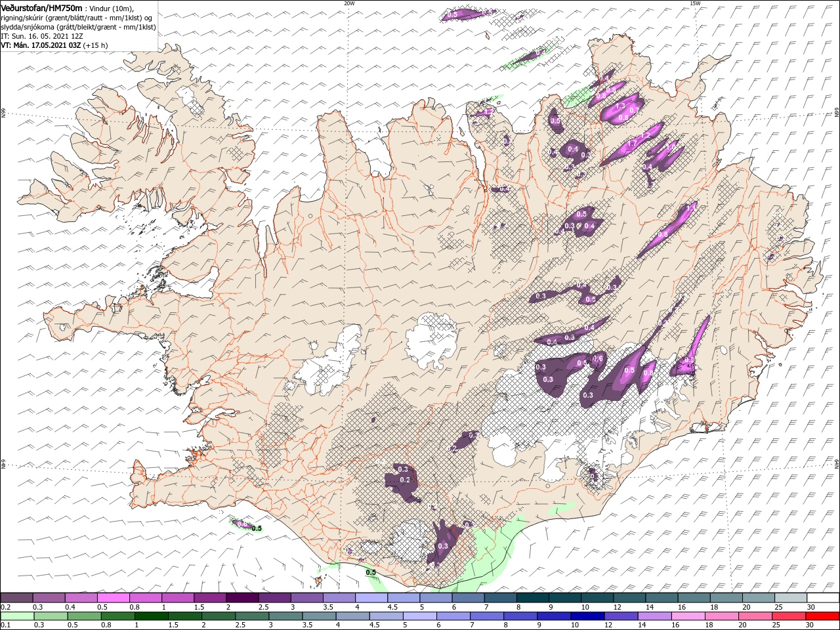The image size is (840, 630).
Task: Pick the 0.4 orchid swatch on the snow scale
Action: click(x=81, y=597)
